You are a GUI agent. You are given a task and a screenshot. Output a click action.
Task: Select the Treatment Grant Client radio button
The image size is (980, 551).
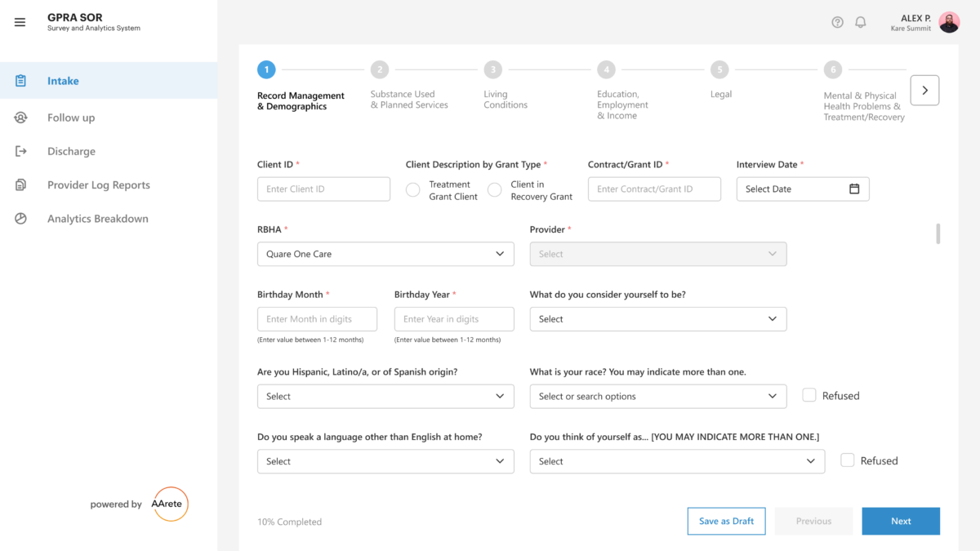point(413,189)
